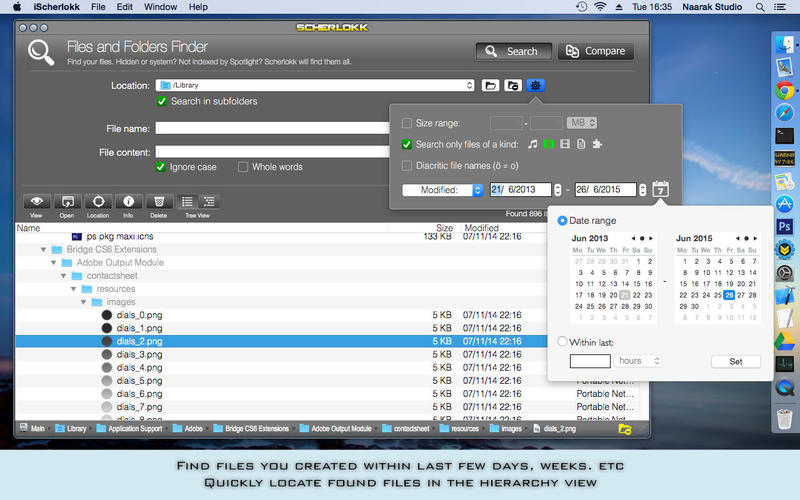Toggle Ignore case checkbox
The image size is (800, 500).
pos(161,167)
